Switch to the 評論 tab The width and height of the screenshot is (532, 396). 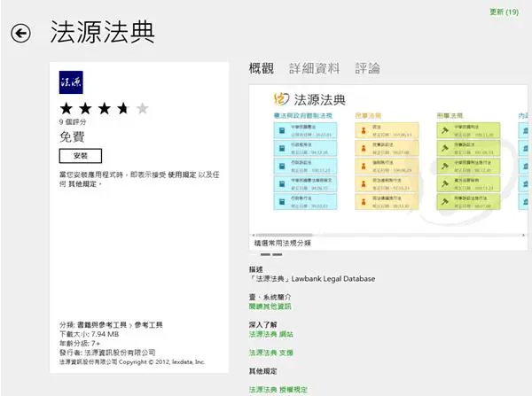tap(367, 68)
